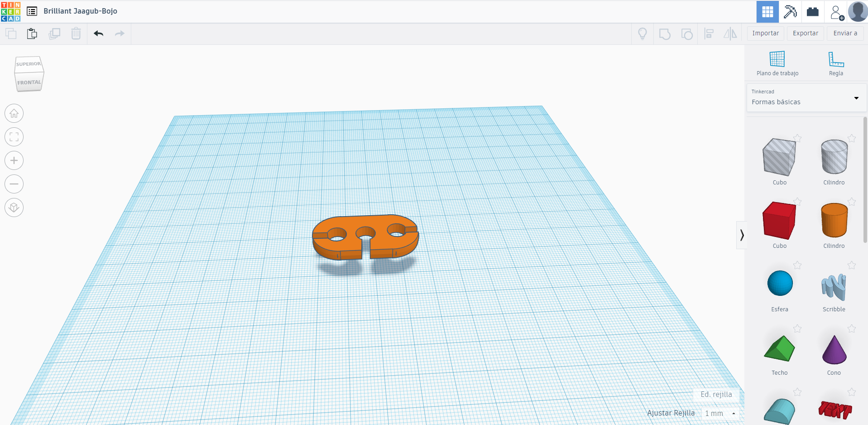Image resolution: width=868 pixels, height=425 pixels.
Task: Select the Plano de trabajo tool
Action: point(777,63)
